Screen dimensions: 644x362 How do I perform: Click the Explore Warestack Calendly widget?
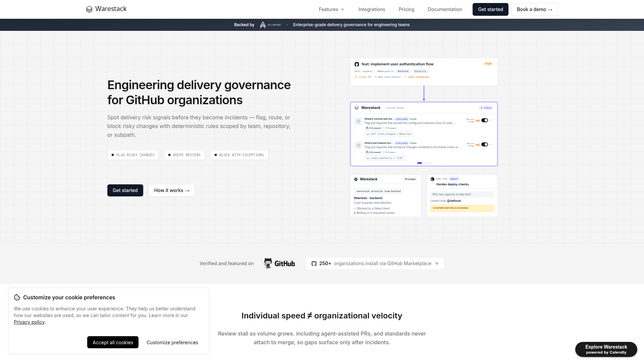[x=606, y=349]
